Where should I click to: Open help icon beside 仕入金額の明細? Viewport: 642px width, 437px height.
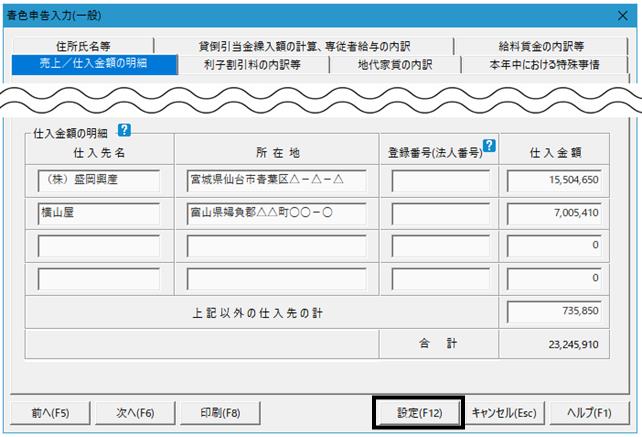coord(124,130)
